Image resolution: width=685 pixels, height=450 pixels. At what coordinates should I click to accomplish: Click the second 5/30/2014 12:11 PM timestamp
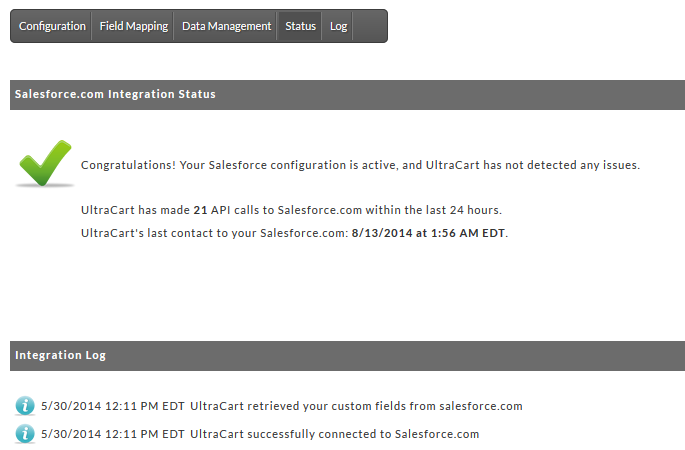[113, 434]
